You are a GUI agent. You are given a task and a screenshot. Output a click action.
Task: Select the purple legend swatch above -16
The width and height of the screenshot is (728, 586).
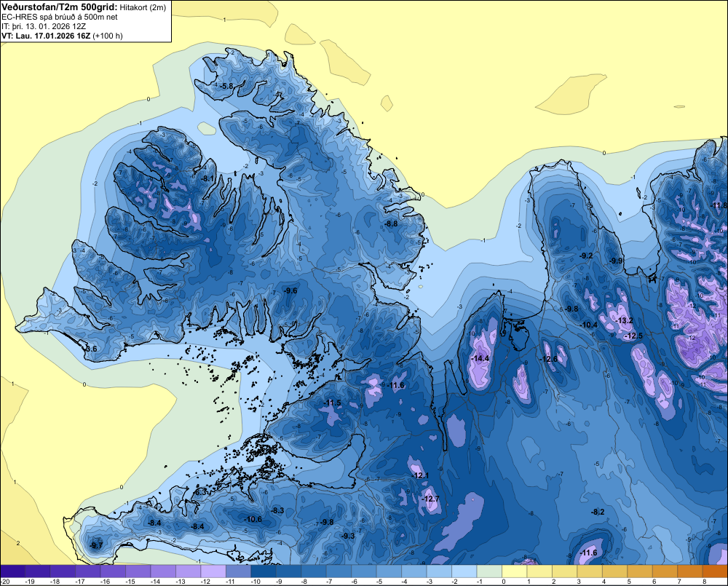click(113, 571)
